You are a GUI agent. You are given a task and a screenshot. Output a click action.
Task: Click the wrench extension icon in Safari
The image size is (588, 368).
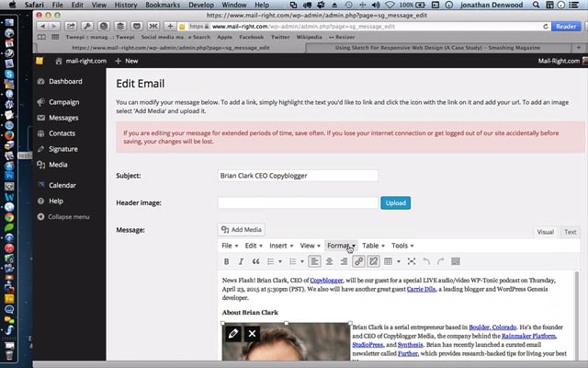tap(87, 27)
